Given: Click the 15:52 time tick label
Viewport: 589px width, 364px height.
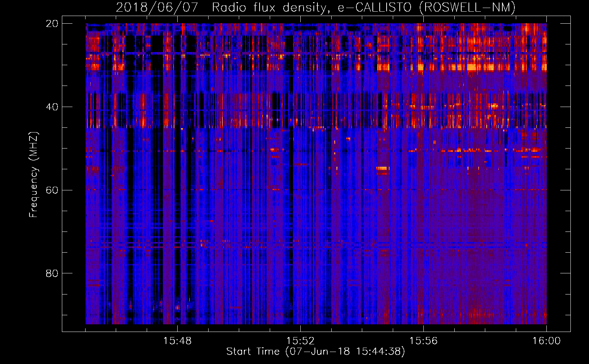Looking at the screenshot, I should [300, 341].
